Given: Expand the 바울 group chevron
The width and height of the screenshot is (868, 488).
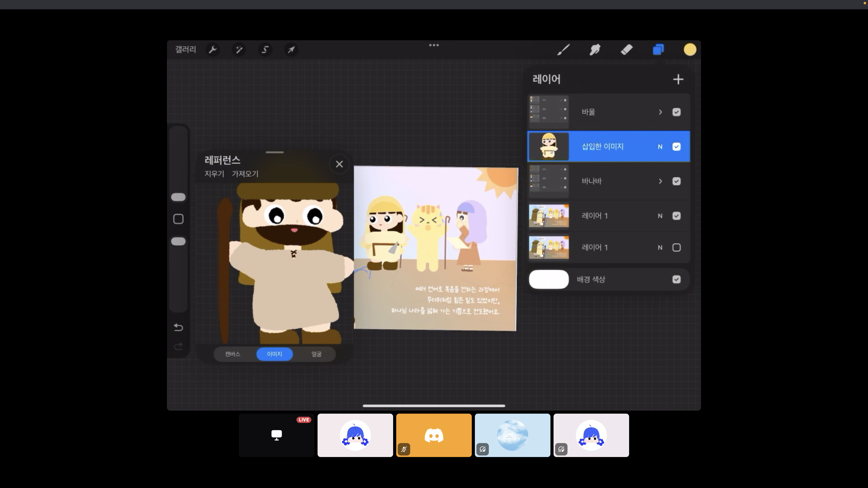Looking at the screenshot, I should pyautogui.click(x=660, y=112).
